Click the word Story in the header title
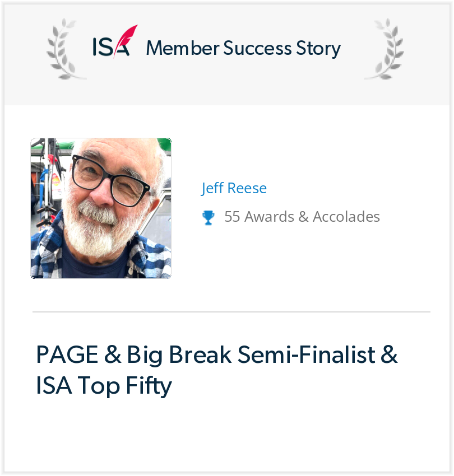Viewport: 454px width, 476px height. point(318,49)
